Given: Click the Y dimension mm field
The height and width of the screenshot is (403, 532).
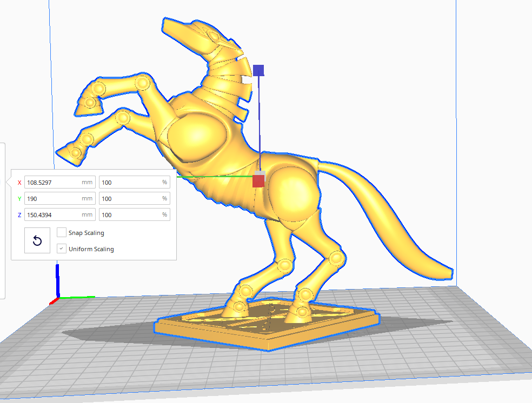Looking at the screenshot, I should [x=59, y=199].
